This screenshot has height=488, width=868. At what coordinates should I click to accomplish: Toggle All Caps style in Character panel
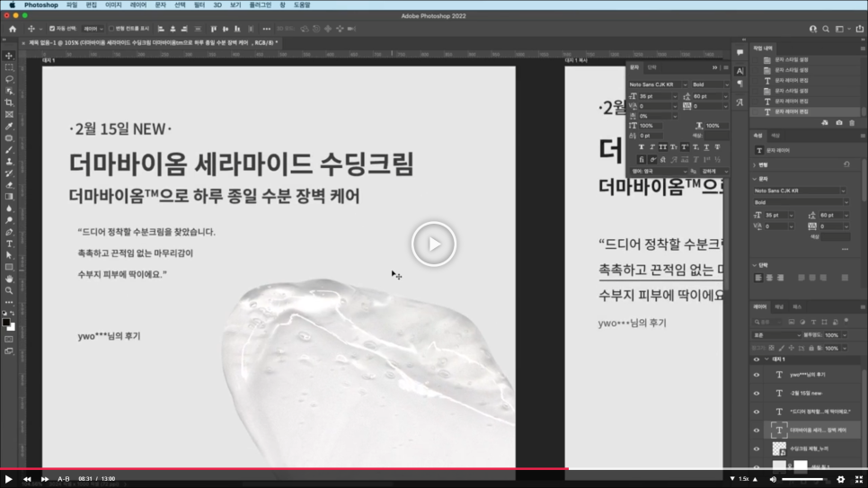click(x=662, y=147)
